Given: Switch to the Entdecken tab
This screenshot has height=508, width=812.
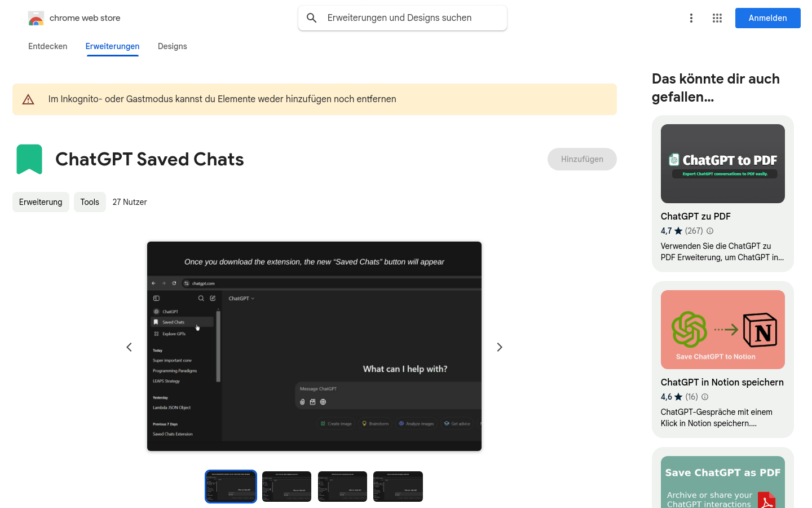Looking at the screenshot, I should [48, 46].
